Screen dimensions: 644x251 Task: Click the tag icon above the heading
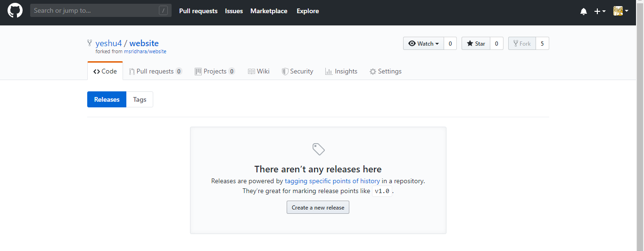(318, 149)
